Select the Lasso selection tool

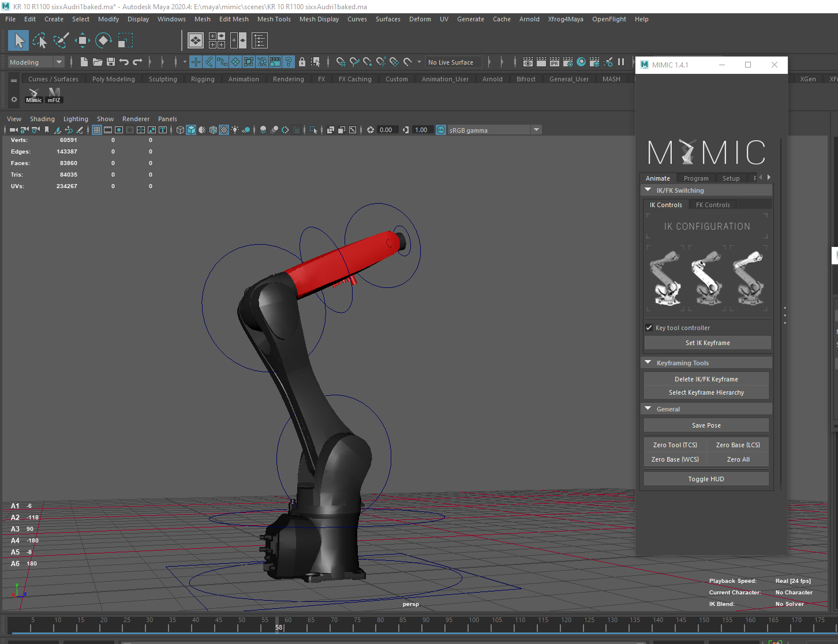click(x=40, y=40)
